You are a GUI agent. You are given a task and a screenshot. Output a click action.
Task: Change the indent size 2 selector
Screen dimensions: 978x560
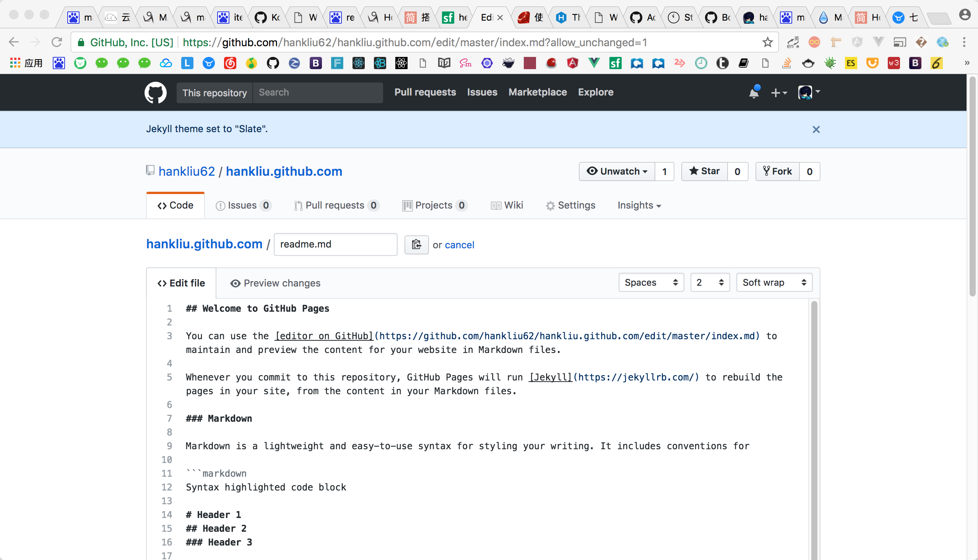pos(710,282)
